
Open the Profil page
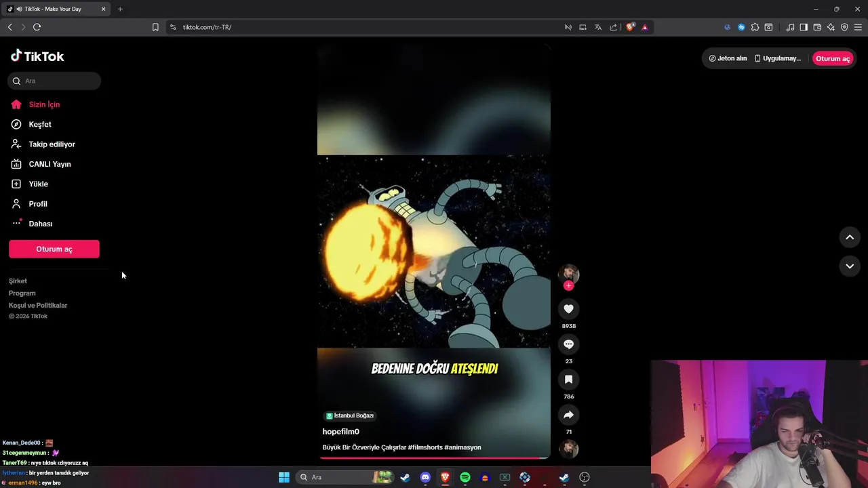click(29, 204)
